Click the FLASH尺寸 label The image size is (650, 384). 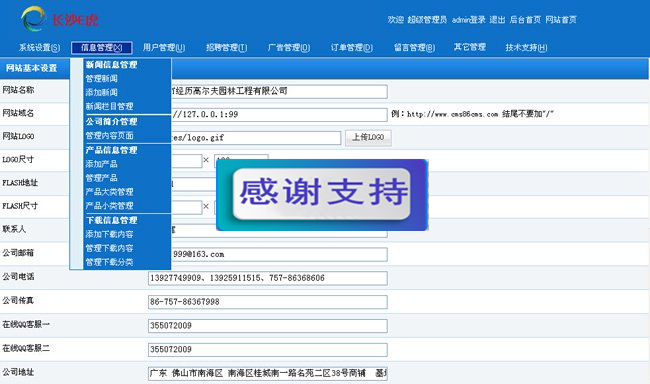click(x=20, y=206)
